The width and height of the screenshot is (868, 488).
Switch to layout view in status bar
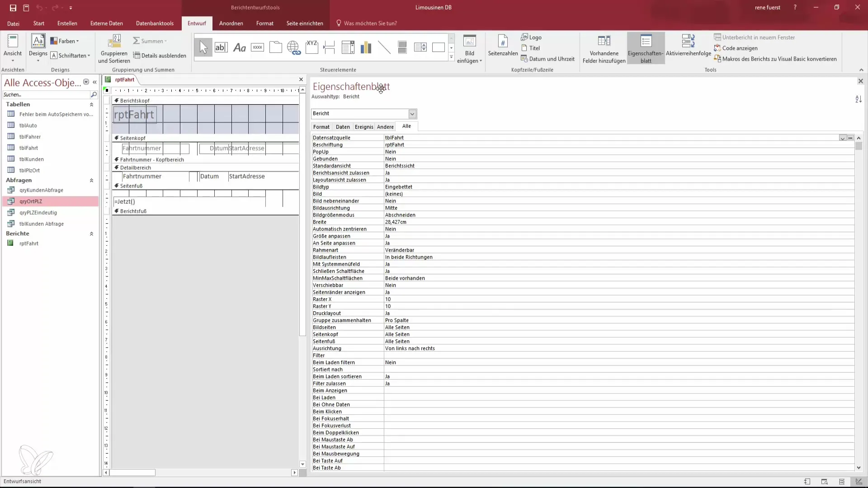coord(841,482)
